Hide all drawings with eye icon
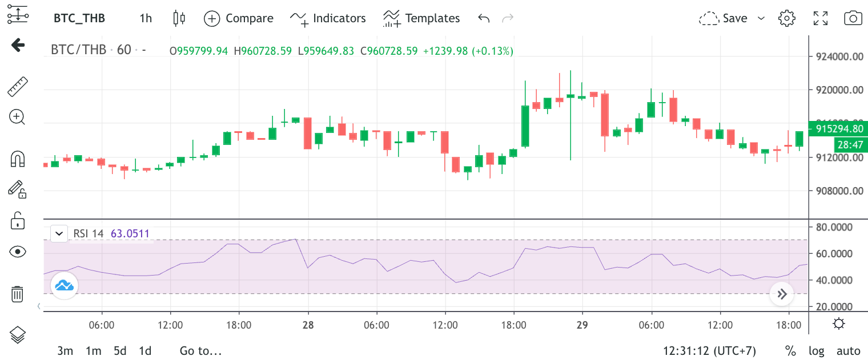This screenshot has height=364, width=868. coord(18,252)
